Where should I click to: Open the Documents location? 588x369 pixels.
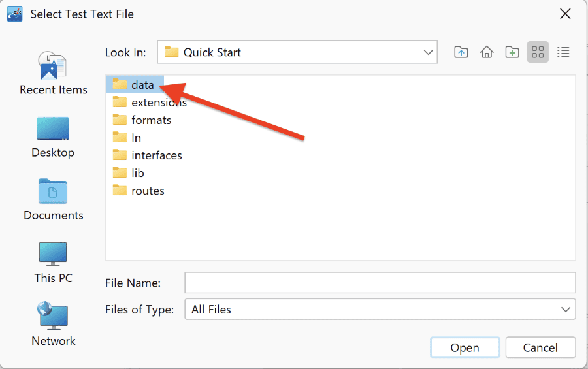tap(54, 199)
